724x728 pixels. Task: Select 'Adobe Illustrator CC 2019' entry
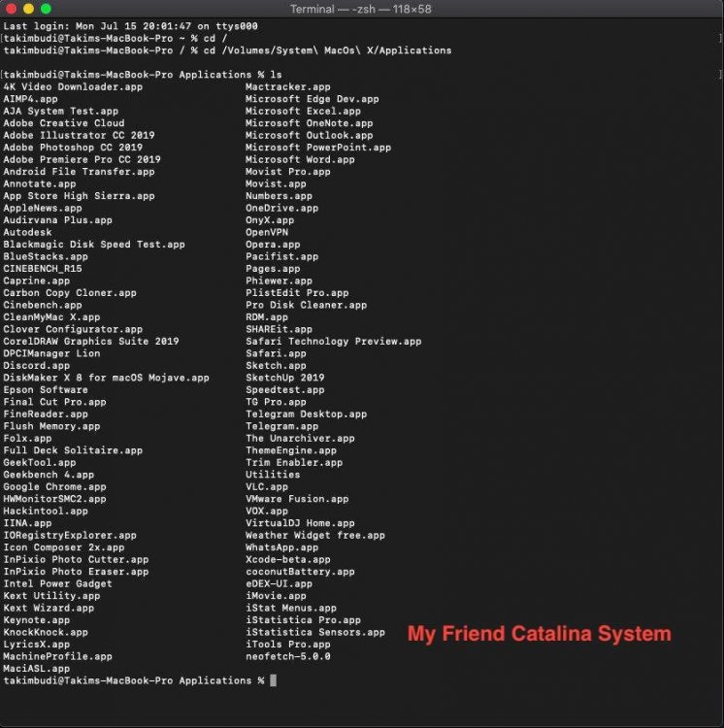79,135
